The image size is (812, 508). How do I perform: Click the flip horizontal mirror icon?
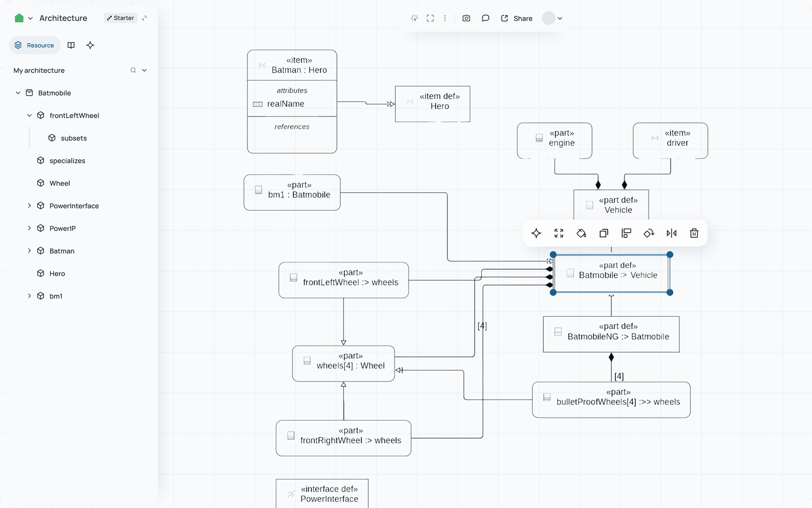[671, 233]
